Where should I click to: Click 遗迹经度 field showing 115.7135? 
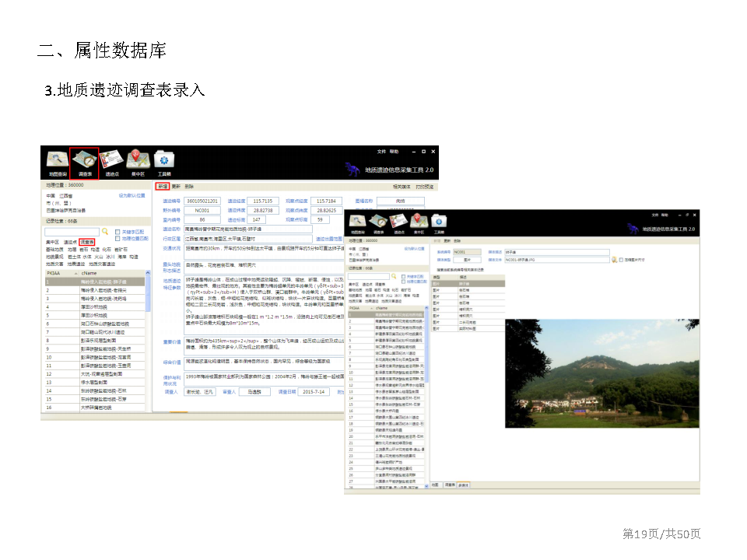(262, 201)
